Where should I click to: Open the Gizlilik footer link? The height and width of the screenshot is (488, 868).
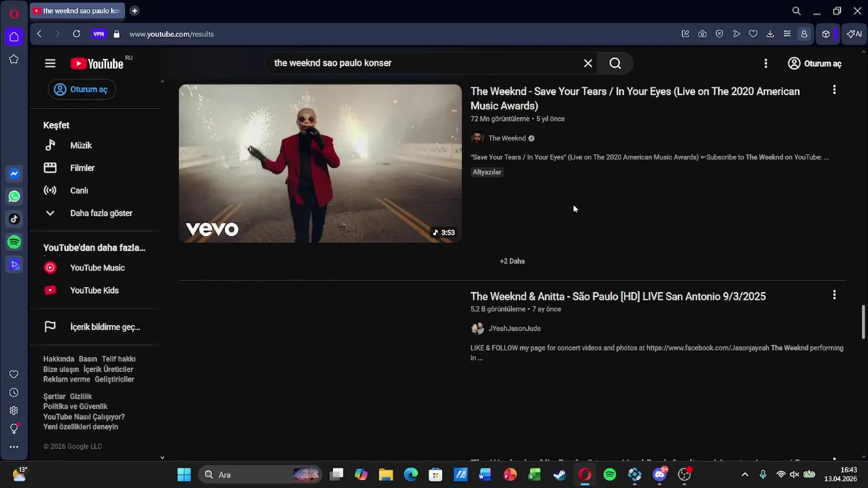click(x=81, y=396)
